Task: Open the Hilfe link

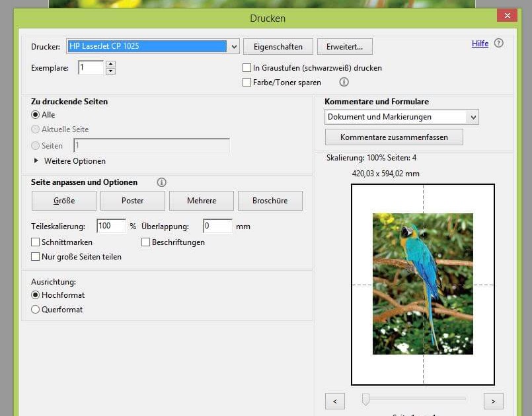Action: coord(480,44)
